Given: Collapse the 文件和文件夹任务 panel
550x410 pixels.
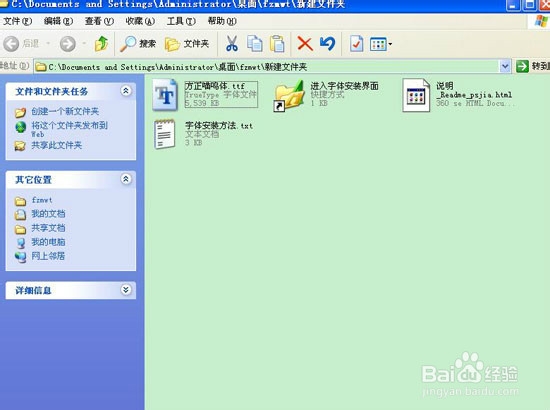Looking at the screenshot, I should click(x=126, y=91).
